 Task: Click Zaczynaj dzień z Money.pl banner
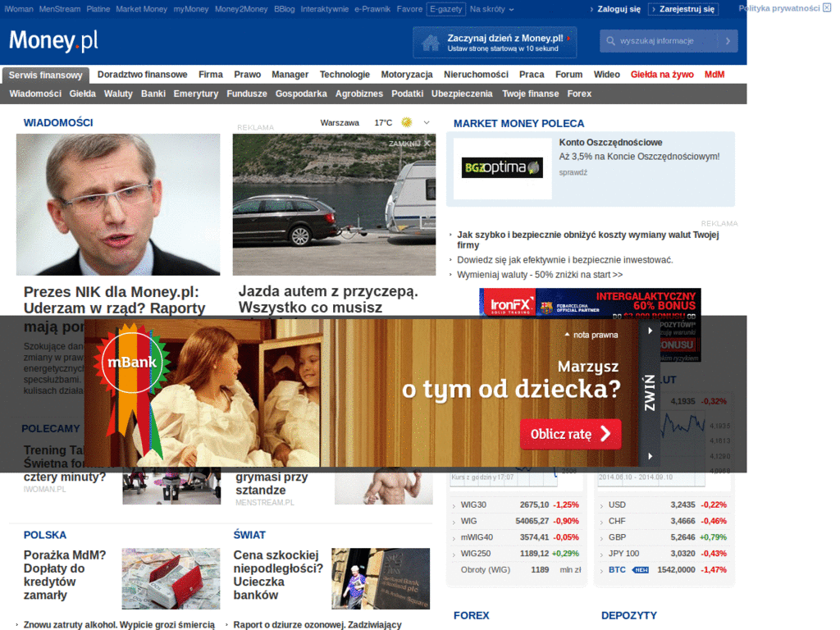click(x=495, y=43)
